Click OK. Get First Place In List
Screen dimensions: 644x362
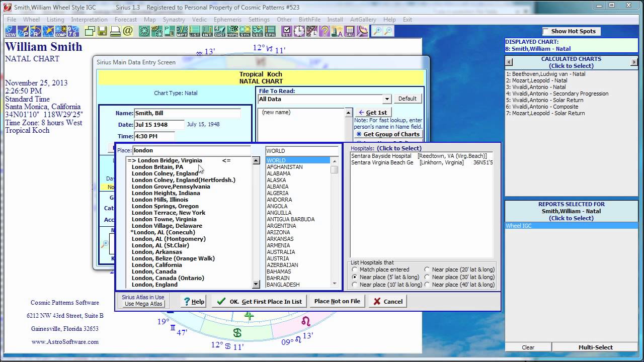[x=259, y=301]
